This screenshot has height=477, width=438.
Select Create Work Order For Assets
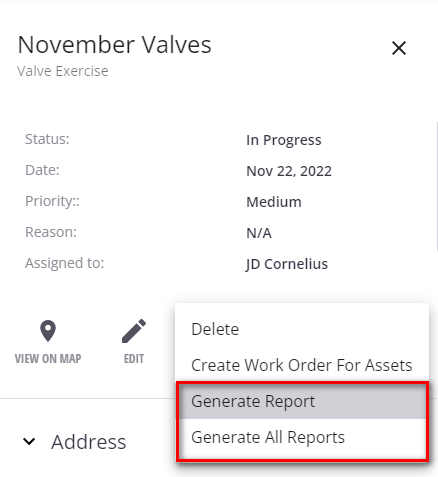(302, 365)
